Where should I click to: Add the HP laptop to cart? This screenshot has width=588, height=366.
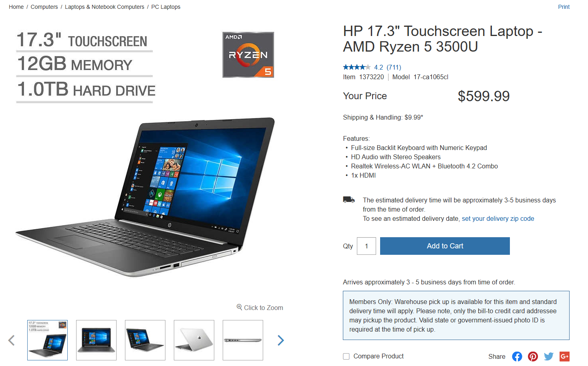[445, 246]
